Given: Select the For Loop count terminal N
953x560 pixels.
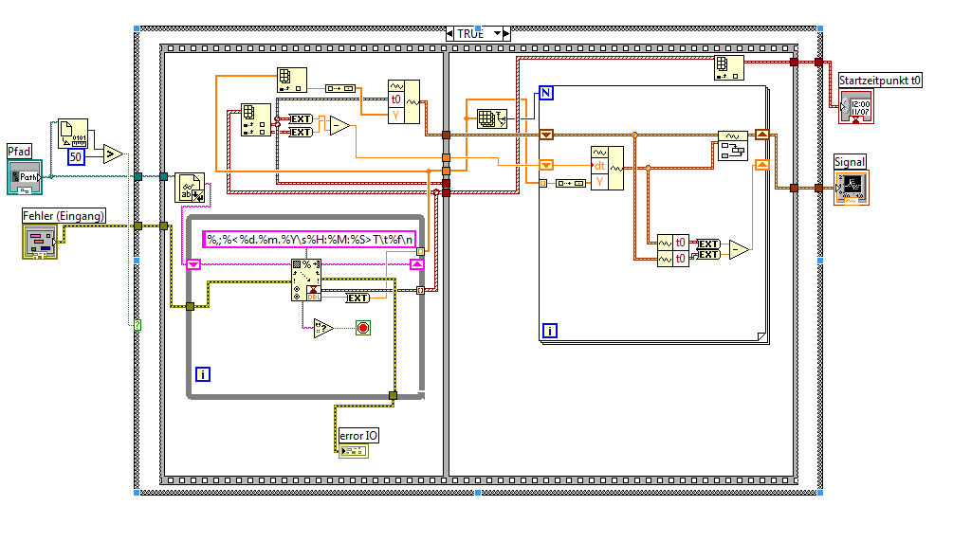Looking at the screenshot, I should tap(546, 93).
